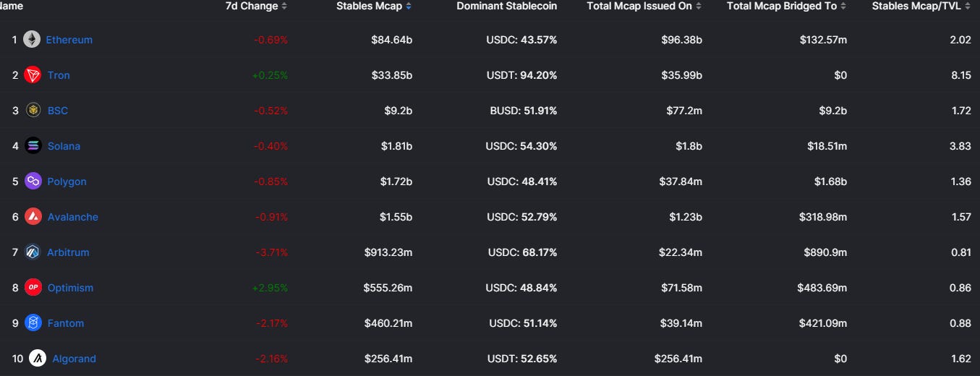Click the Ethereum logo icon
This screenshot has width=980, height=376.
point(32,40)
